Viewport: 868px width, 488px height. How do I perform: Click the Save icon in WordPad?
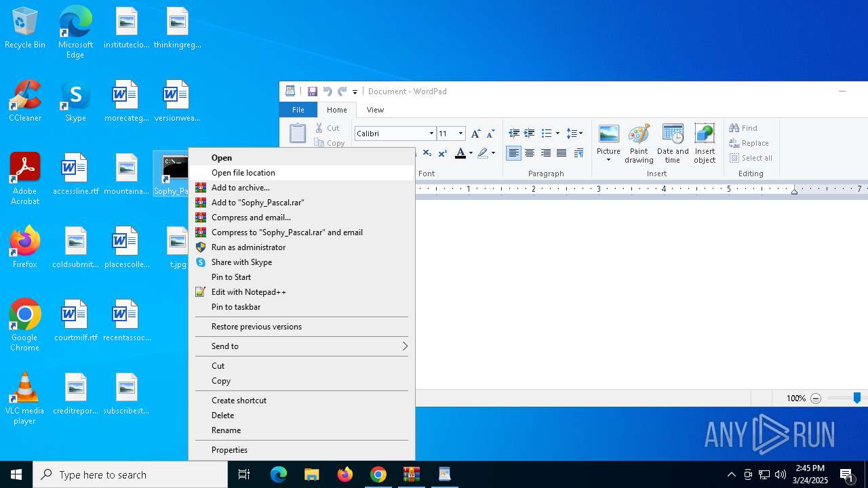312,91
